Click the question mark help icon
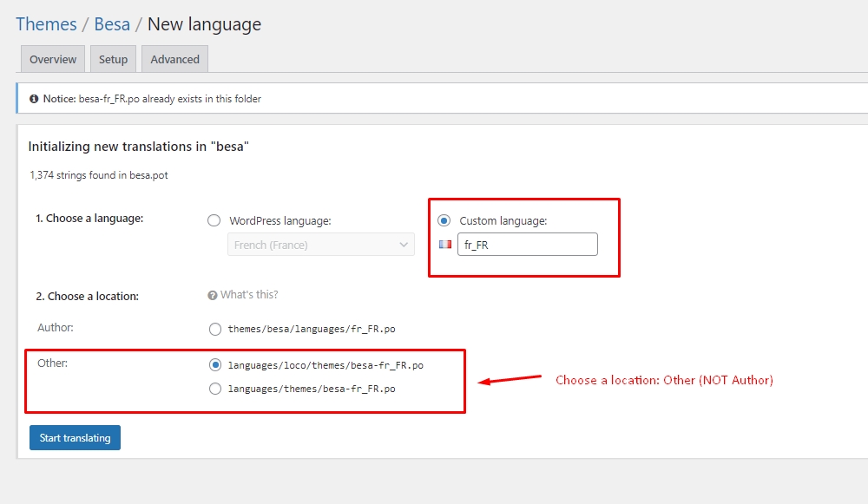 (212, 295)
